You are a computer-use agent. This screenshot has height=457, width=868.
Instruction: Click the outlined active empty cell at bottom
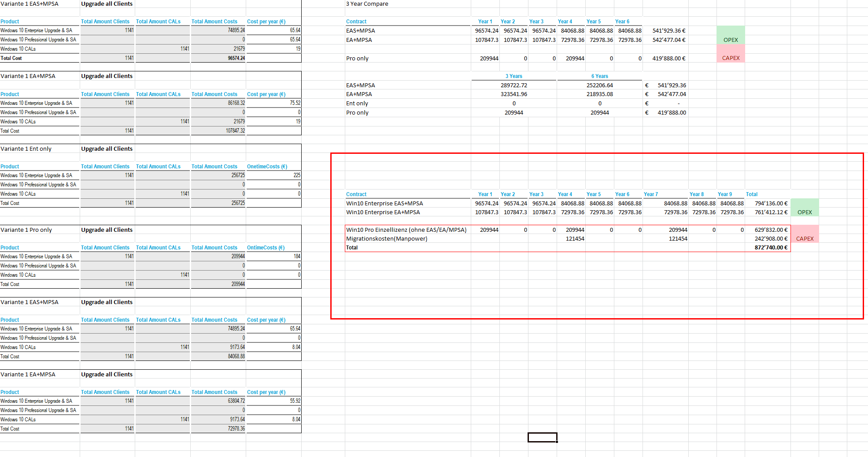(x=542, y=437)
